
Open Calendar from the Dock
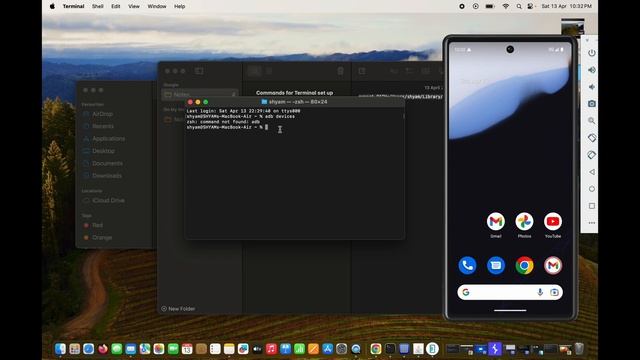coord(187,349)
